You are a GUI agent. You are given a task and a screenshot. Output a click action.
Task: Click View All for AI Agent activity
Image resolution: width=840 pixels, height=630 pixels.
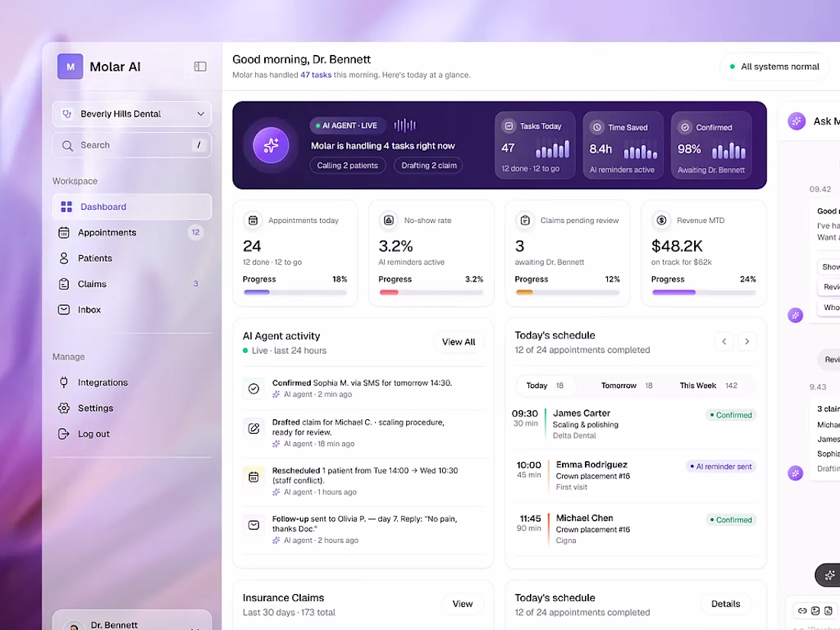pos(459,342)
